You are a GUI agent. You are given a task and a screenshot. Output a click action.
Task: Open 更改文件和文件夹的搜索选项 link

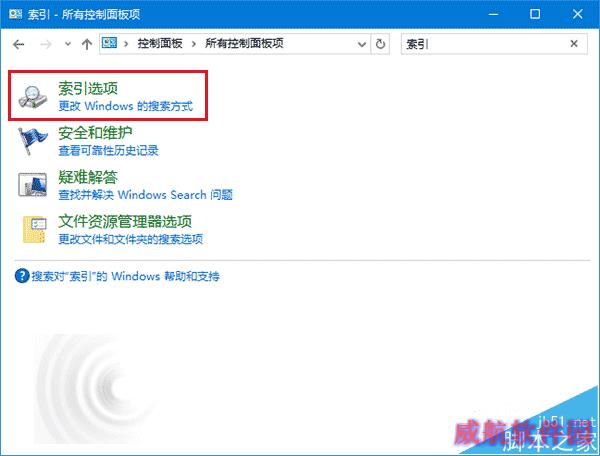tap(130, 239)
